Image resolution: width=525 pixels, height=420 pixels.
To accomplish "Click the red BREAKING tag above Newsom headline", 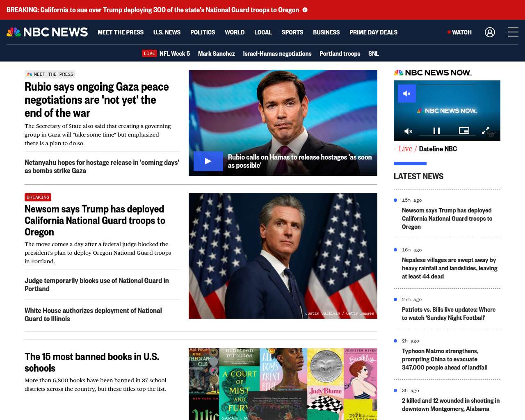I will pyautogui.click(x=38, y=197).
